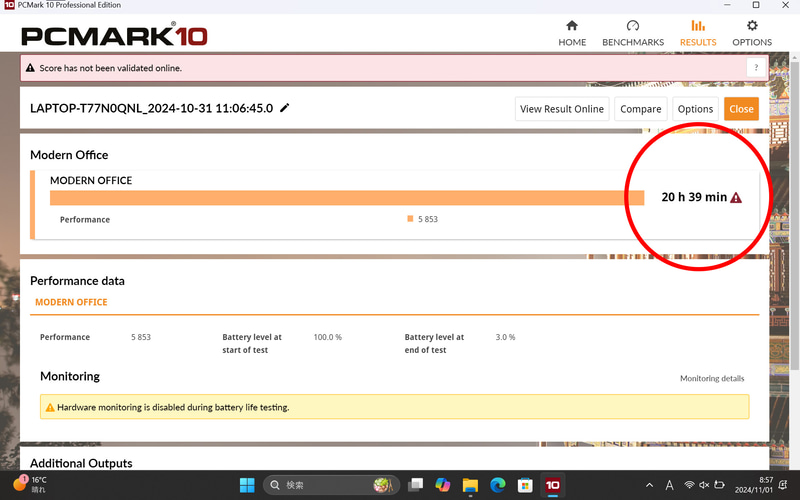Open the Windows Start menu
This screenshot has width=800, height=500.
tap(247, 485)
